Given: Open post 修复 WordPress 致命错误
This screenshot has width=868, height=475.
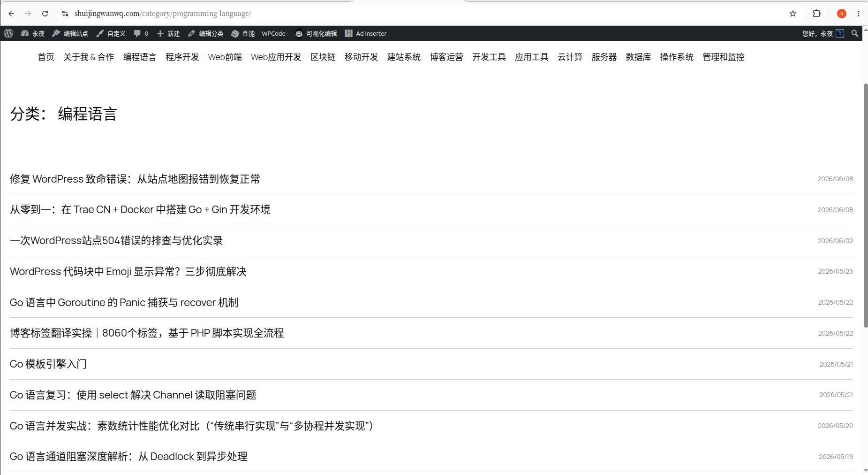Looking at the screenshot, I should pos(135,179).
